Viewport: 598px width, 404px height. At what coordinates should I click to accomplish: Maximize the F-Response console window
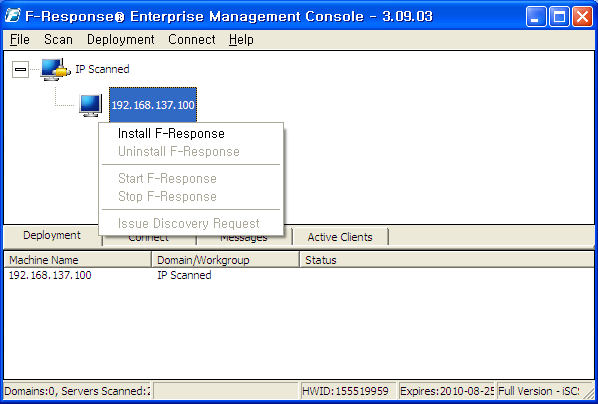click(x=559, y=17)
